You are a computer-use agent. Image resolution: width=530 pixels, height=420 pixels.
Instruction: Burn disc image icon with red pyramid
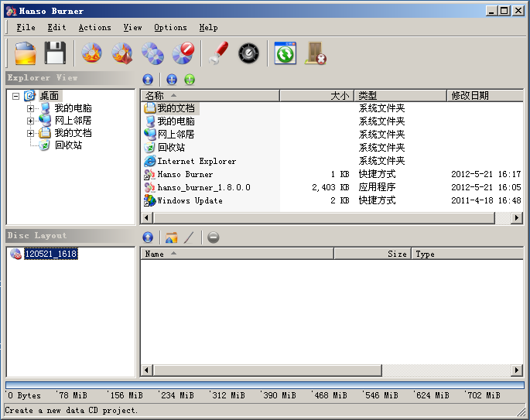122,53
